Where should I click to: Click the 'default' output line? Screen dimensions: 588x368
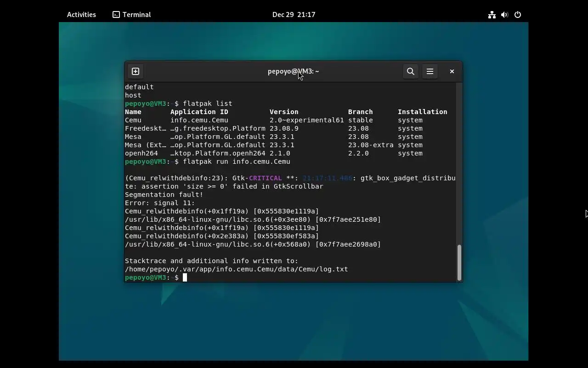(139, 87)
